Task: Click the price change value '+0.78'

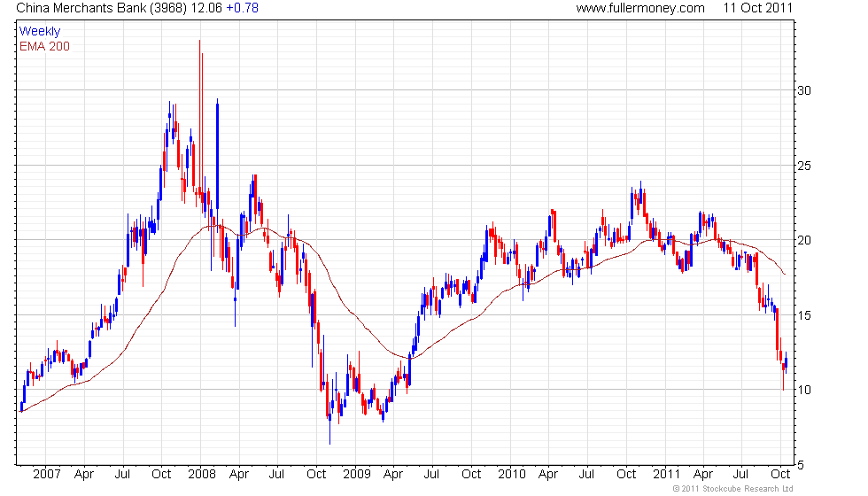Action: (x=243, y=8)
